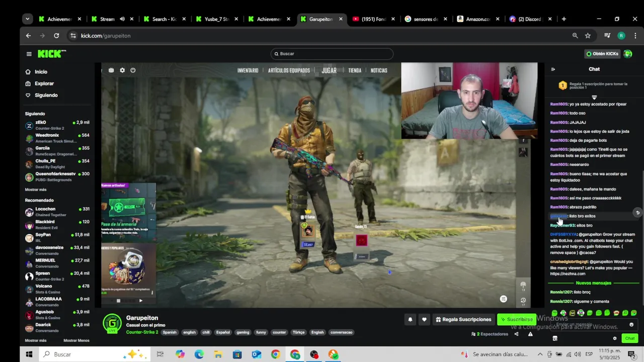The width and height of the screenshot is (644, 362).
Task: Click the notification bell for Garupeiton
Action: coord(410,319)
